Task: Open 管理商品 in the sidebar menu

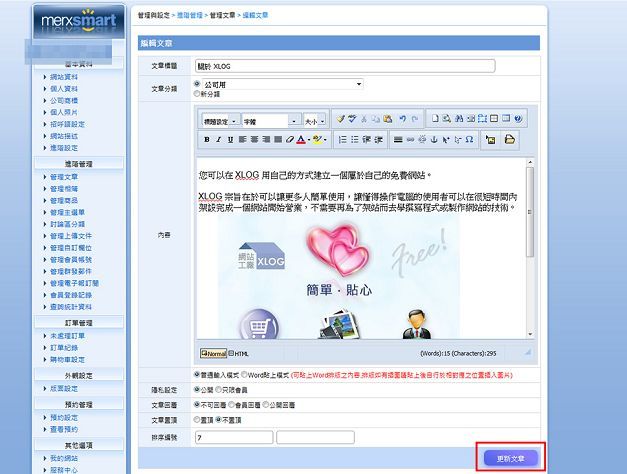Action: click(x=64, y=200)
